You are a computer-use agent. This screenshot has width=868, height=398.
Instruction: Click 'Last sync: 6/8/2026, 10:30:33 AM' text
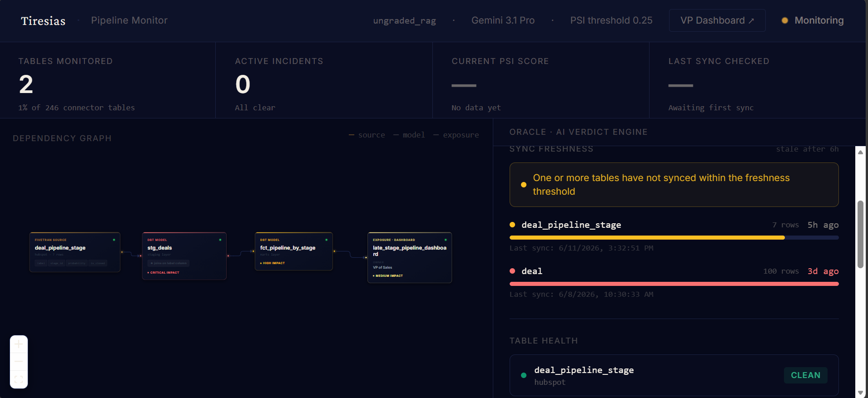pos(581,294)
